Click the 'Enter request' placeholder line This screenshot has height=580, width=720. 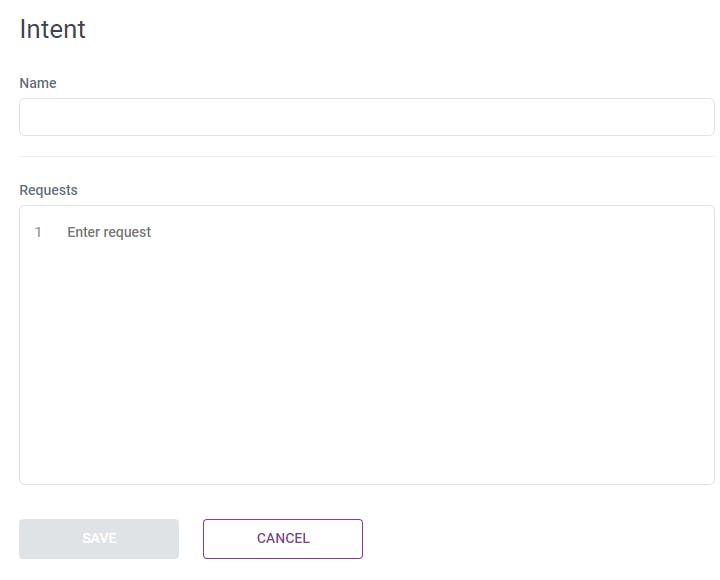[x=109, y=232]
